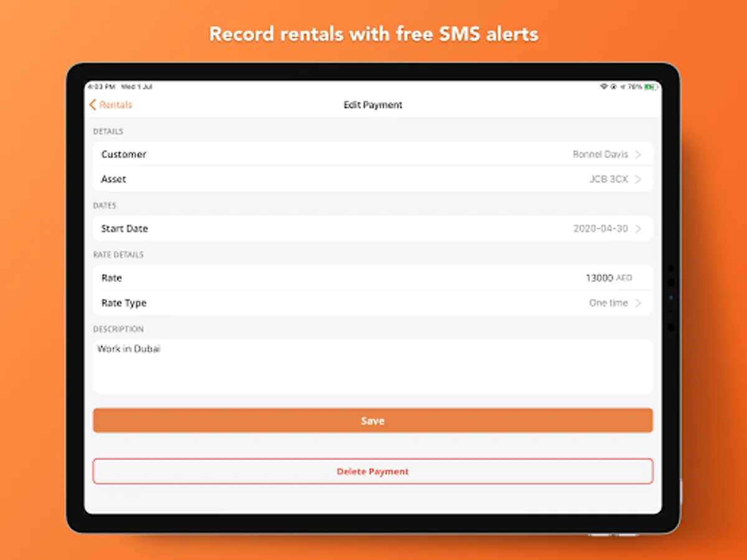Image resolution: width=747 pixels, height=560 pixels.
Task: Go back to Rentals
Action: 111,105
